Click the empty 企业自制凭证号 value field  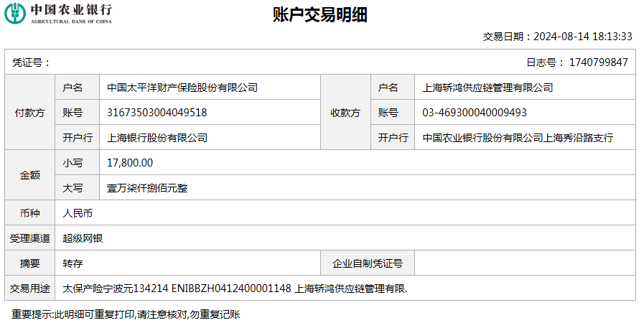pyautogui.click(x=525, y=263)
